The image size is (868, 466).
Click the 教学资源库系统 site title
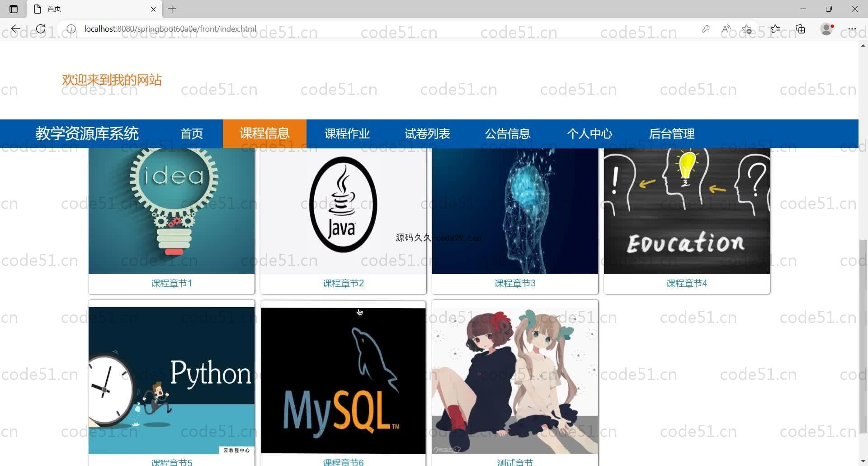87,133
